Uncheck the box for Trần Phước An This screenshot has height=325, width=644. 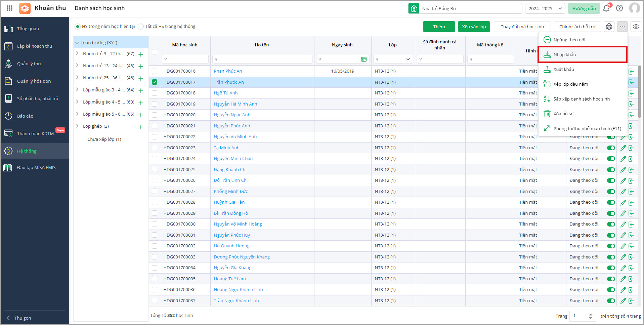(155, 82)
